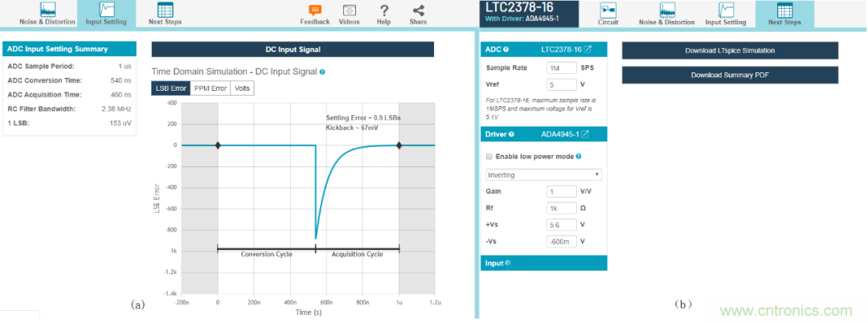
Task: Click the Sample Rate input field
Action: [x=560, y=67]
